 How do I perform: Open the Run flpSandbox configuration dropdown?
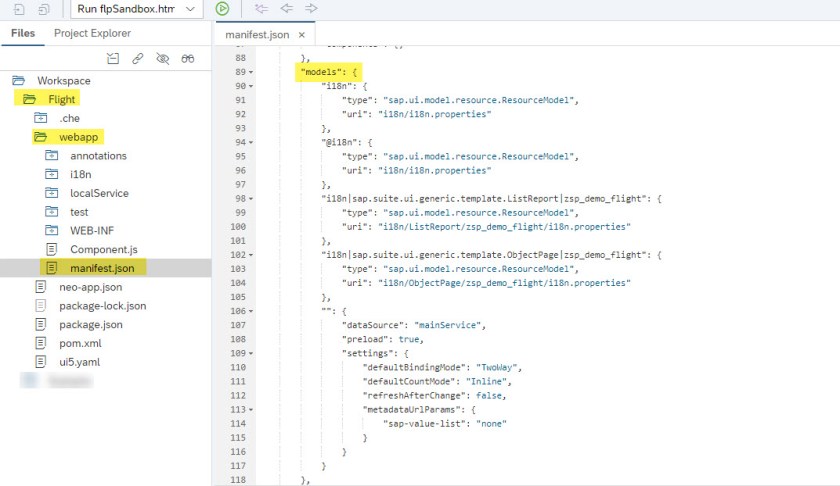point(137,9)
